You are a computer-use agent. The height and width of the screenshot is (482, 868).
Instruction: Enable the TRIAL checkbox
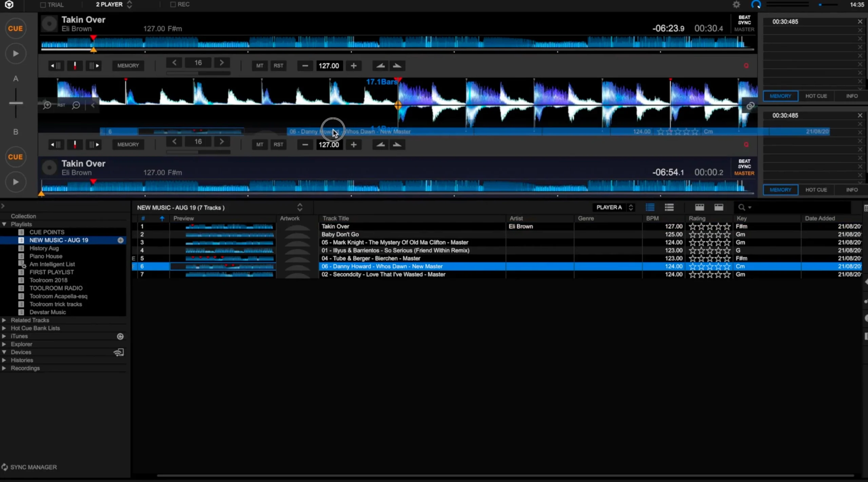43,5
